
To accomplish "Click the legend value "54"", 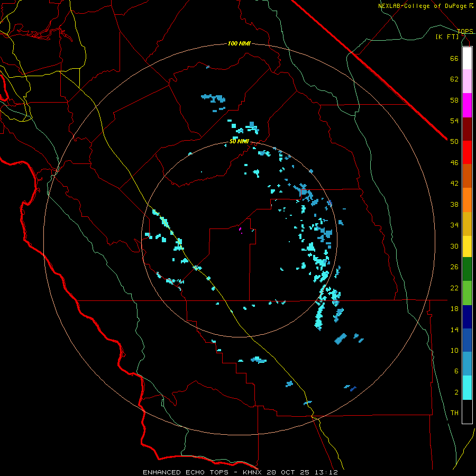I will pos(454,121).
